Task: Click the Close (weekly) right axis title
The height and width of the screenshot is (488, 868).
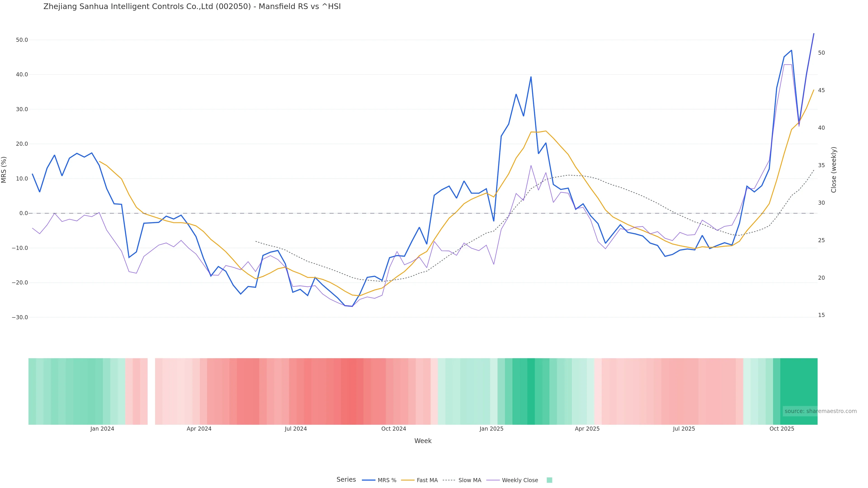Action: [x=834, y=170]
